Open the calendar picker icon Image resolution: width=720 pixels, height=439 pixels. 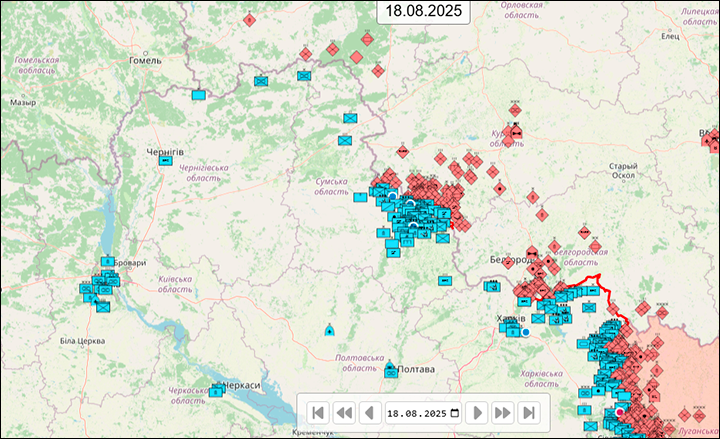[455, 413]
